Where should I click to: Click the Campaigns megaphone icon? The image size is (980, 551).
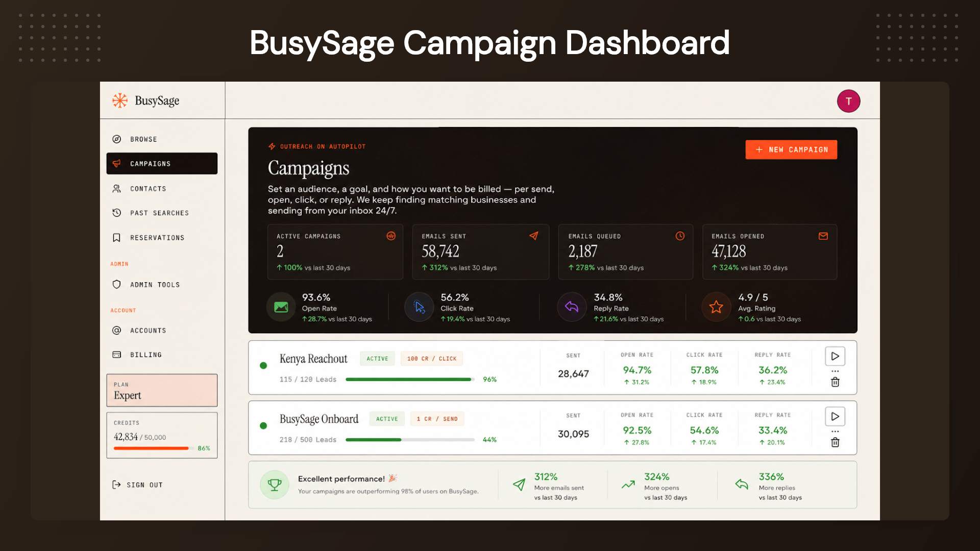point(117,163)
